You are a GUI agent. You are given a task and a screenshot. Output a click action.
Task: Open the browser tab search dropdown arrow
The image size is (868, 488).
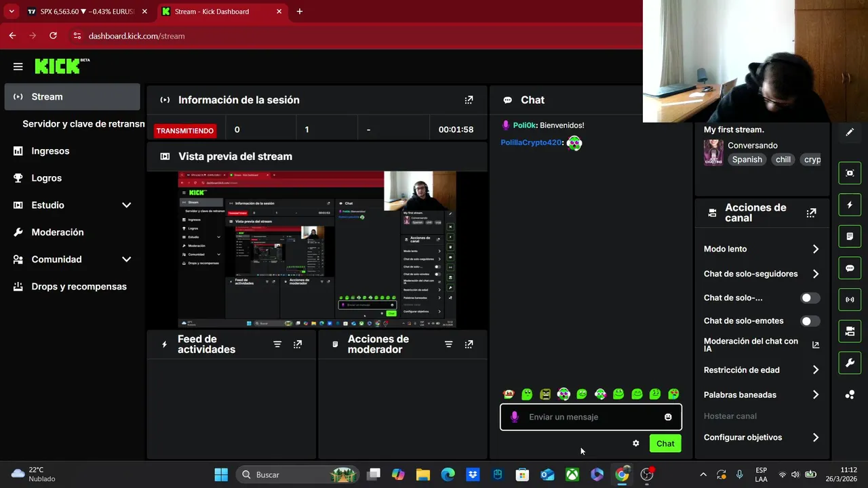coord(12,12)
